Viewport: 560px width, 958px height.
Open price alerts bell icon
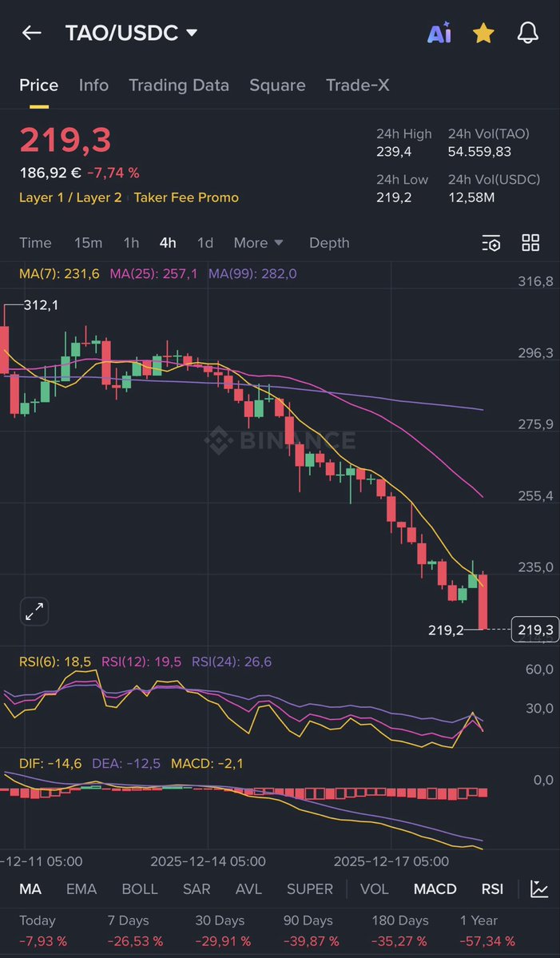528,33
